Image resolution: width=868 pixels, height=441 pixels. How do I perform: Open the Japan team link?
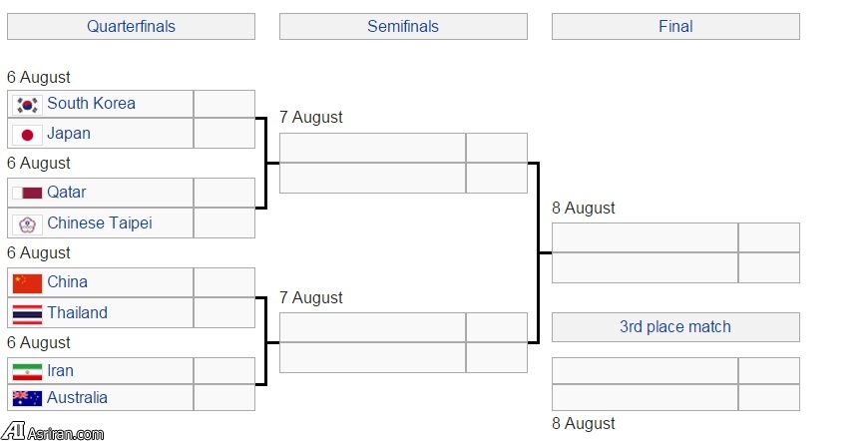pyautogui.click(x=69, y=134)
